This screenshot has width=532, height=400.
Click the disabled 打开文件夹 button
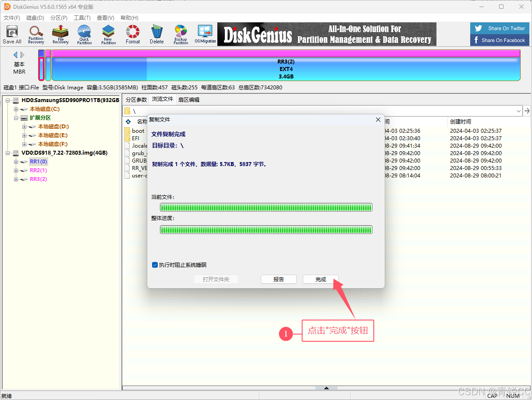click(216, 280)
